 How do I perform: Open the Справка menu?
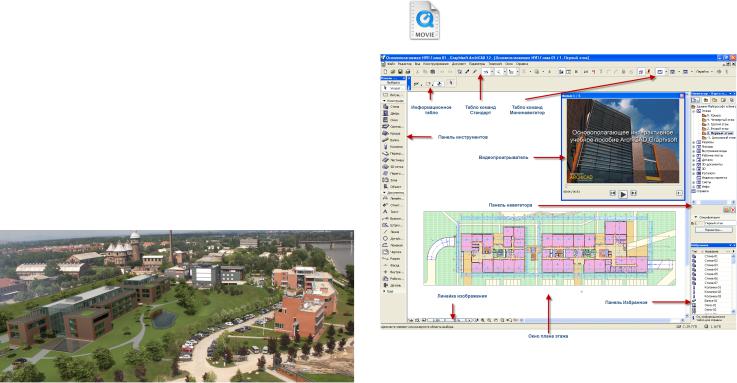tap(522, 64)
